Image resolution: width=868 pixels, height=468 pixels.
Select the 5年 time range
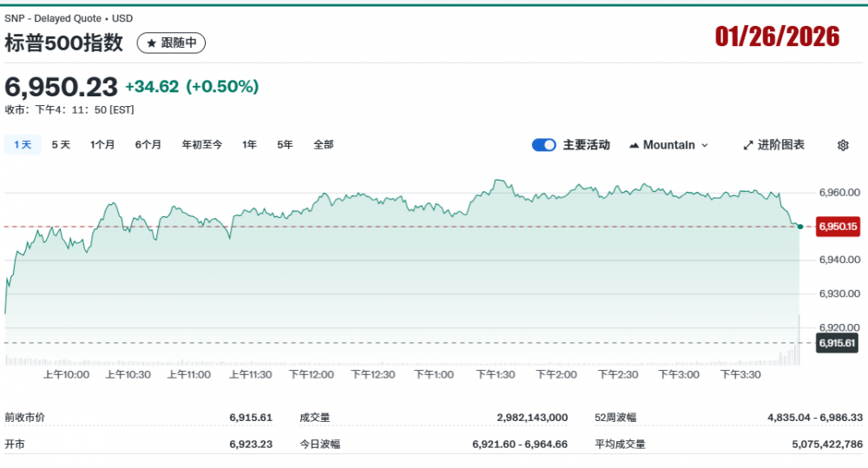(285, 145)
